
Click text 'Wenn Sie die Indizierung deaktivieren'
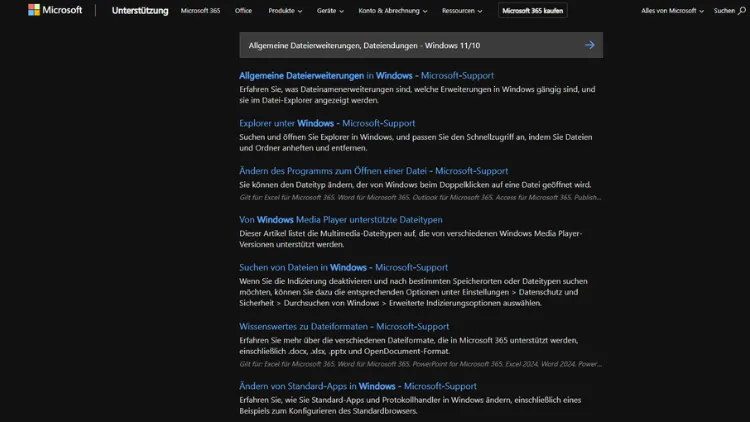(x=413, y=292)
